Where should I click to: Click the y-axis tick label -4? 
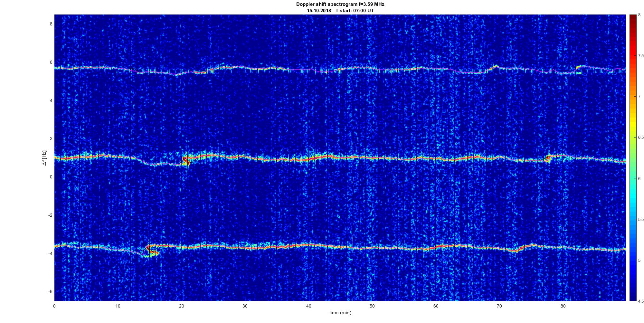tap(50, 253)
